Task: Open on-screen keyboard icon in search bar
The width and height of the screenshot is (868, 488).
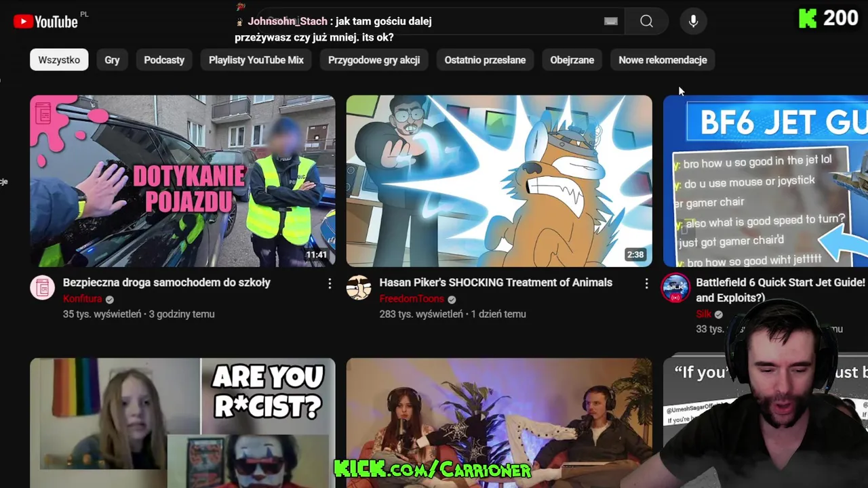Action: pos(611,21)
